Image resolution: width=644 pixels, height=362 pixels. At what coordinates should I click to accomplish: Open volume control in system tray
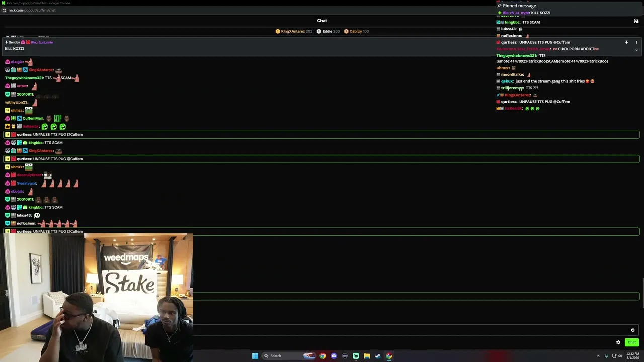(x=620, y=356)
